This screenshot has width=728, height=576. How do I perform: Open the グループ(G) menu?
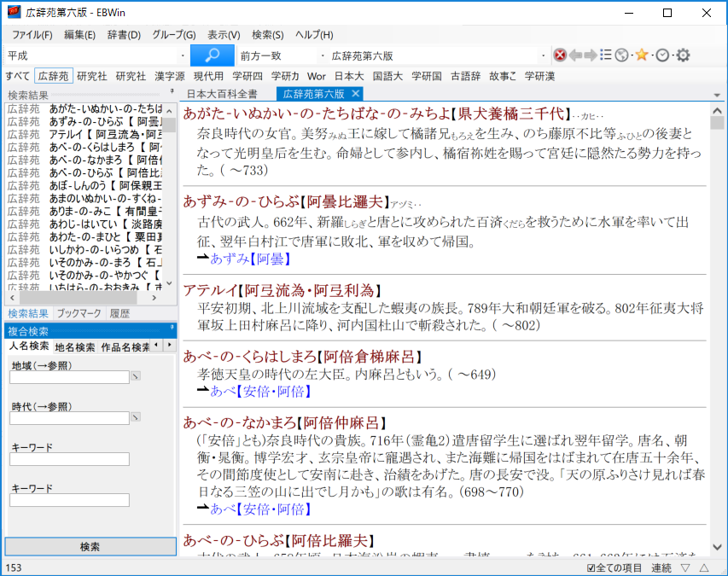pos(174,35)
